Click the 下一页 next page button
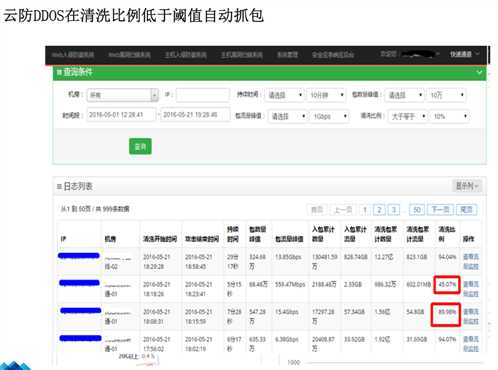This screenshot has height=370, width=498. [x=441, y=210]
